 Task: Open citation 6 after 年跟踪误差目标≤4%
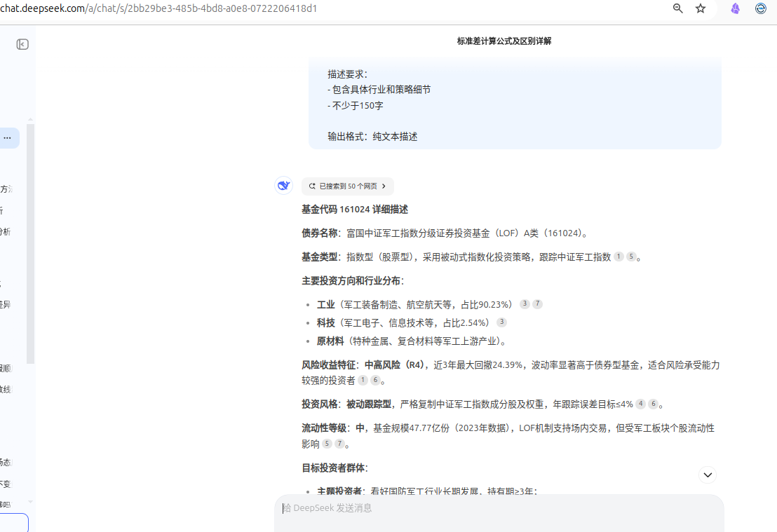653,404
